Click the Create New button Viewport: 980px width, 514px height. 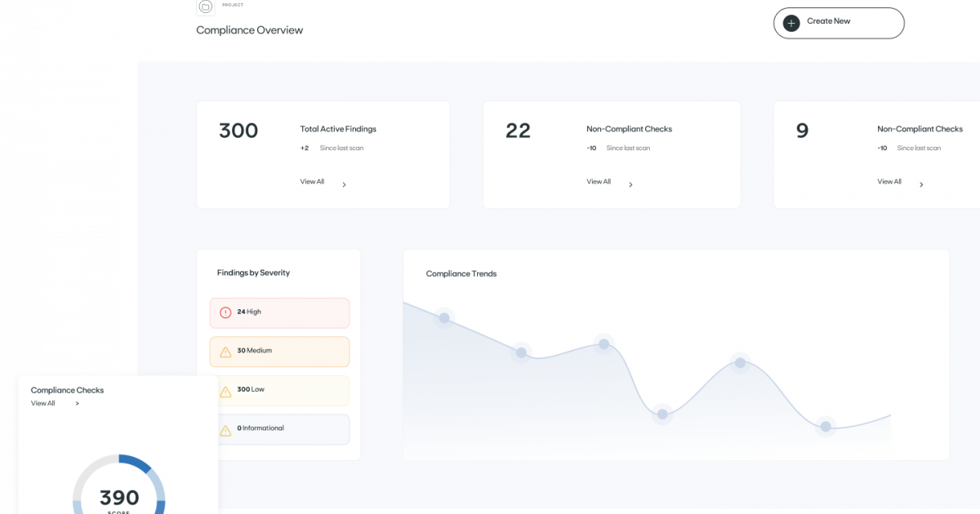pos(838,23)
